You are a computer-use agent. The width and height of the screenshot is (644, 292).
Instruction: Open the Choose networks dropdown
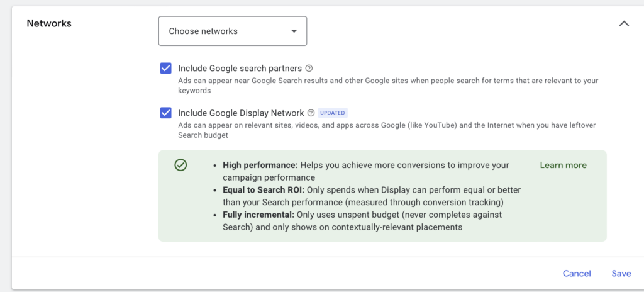[x=233, y=31]
